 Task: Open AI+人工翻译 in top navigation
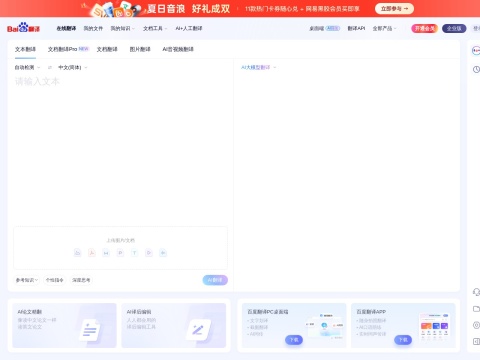[x=189, y=28]
